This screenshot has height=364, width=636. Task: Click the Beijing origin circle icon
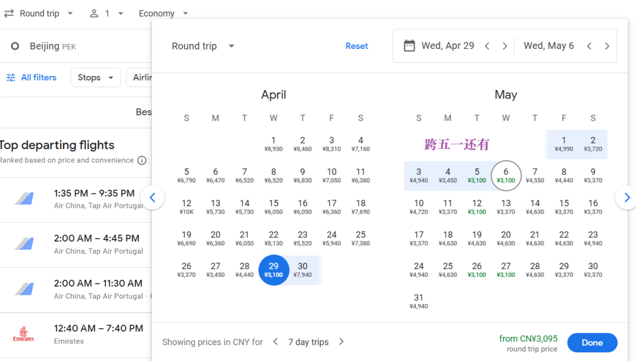point(15,47)
